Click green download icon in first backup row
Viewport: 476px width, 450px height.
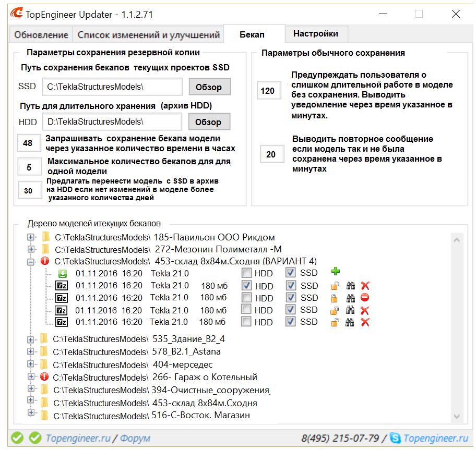(x=63, y=274)
